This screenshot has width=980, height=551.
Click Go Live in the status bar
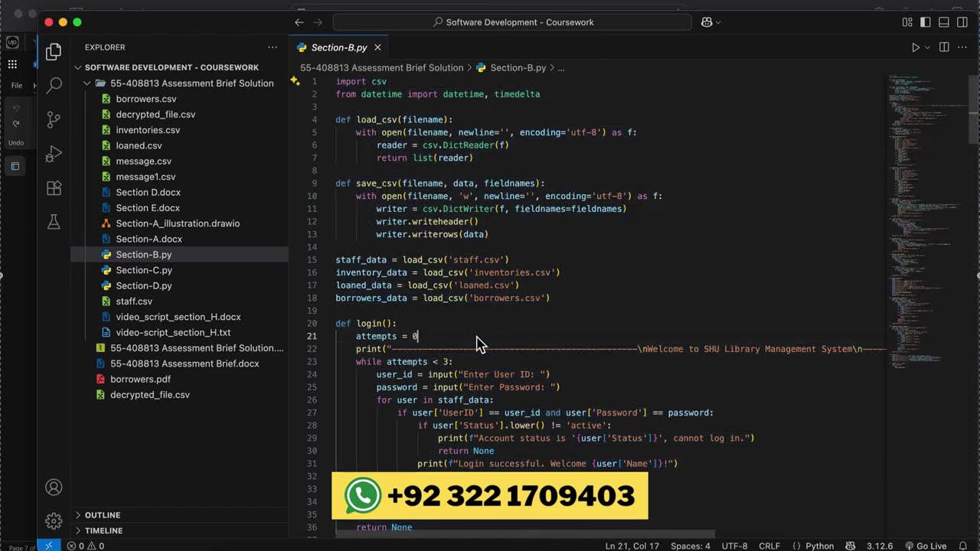925,546
